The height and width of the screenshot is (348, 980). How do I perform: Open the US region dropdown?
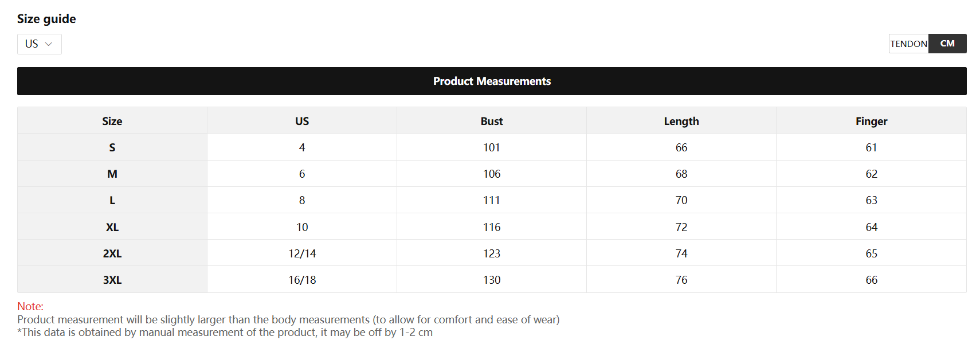coord(39,44)
